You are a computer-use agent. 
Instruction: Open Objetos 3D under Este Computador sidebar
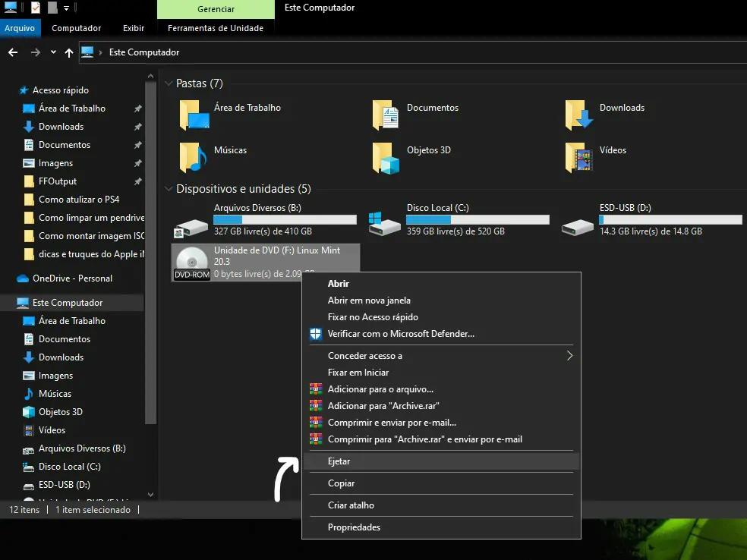pyautogui.click(x=61, y=412)
